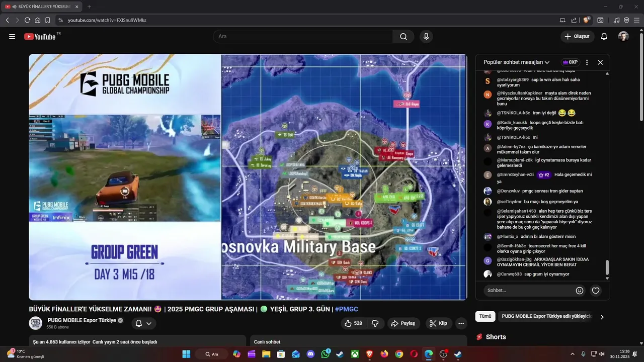Show hidden system tray icons chevron
644x362 pixels.
(573, 354)
